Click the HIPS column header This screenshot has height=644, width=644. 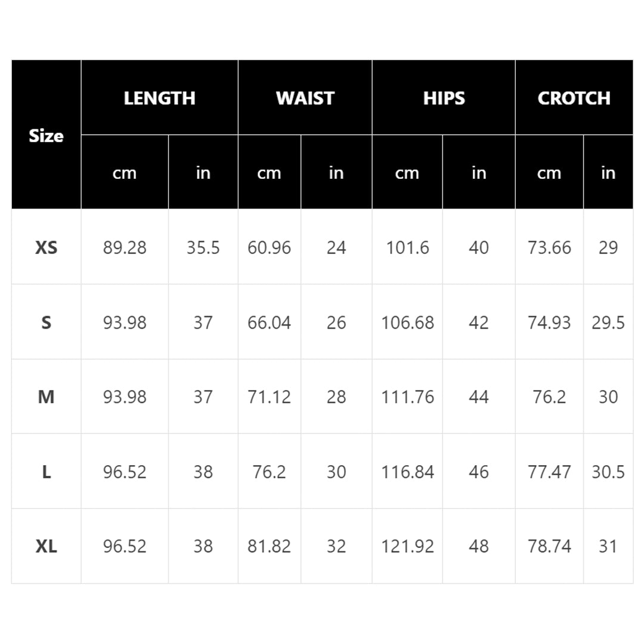[444, 98]
